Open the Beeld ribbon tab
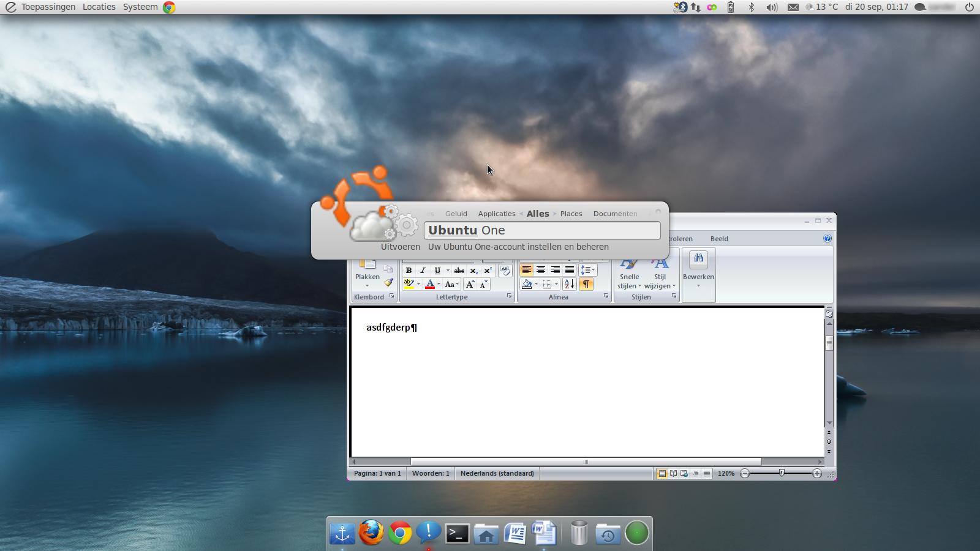 (719, 239)
